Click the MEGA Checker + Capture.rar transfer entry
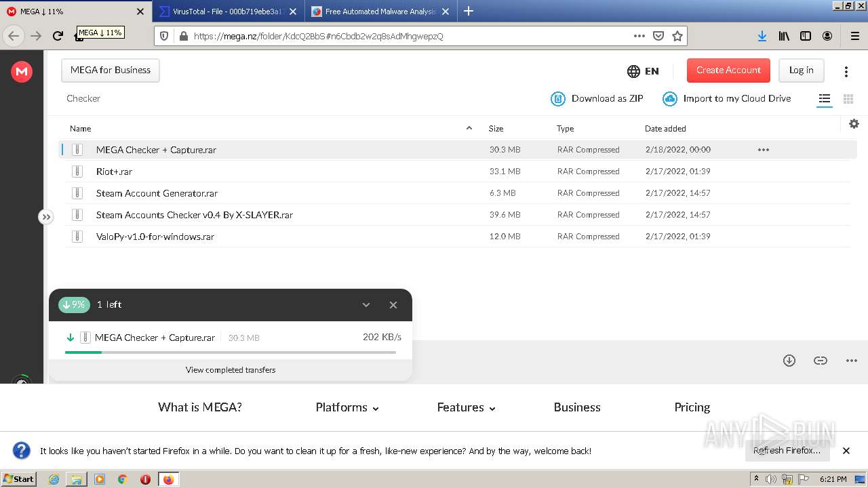868x488 pixels. [x=231, y=338]
